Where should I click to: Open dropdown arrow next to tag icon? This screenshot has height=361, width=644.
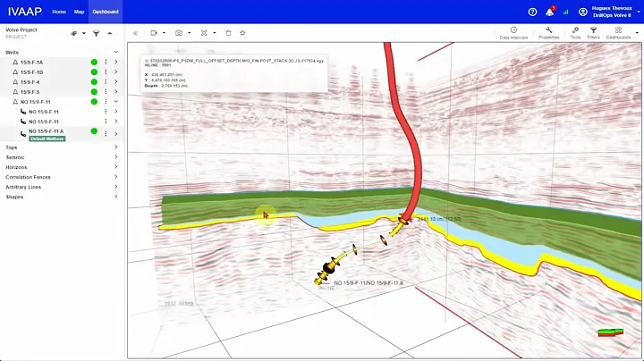pyautogui.click(x=84, y=33)
